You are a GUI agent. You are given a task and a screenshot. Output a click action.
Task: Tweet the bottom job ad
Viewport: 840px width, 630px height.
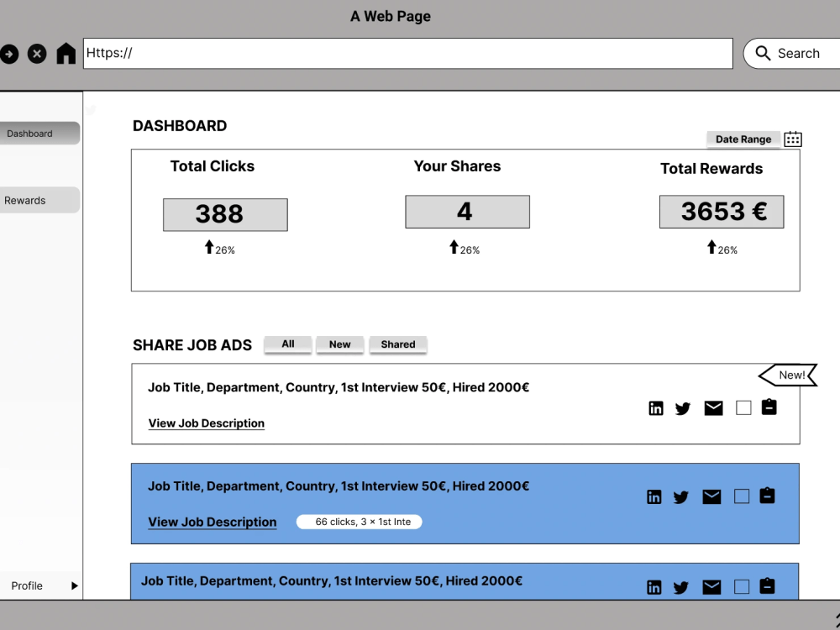[681, 587]
